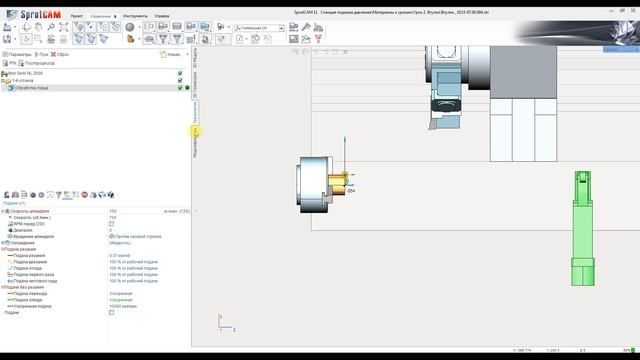Image resolution: width=640 pixels, height=360 pixels.
Task: Select Обработка торца operation in tree
Action: coord(31,88)
